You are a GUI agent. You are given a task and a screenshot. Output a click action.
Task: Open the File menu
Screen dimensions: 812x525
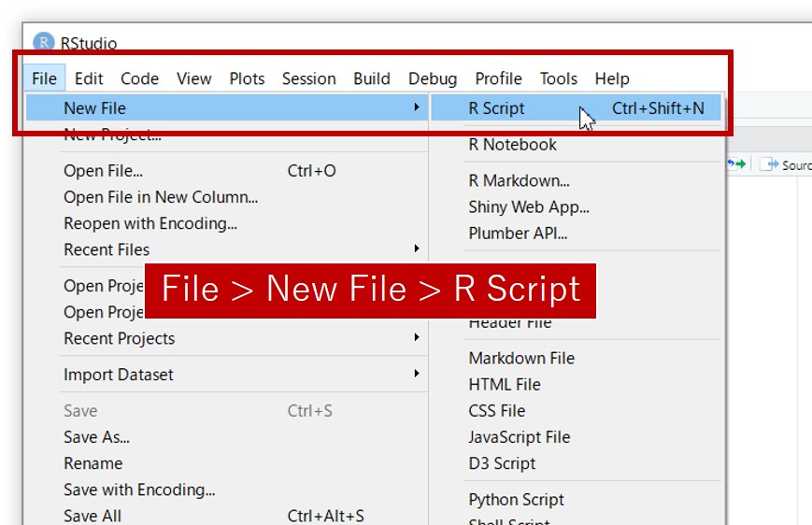(x=44, y=78)
